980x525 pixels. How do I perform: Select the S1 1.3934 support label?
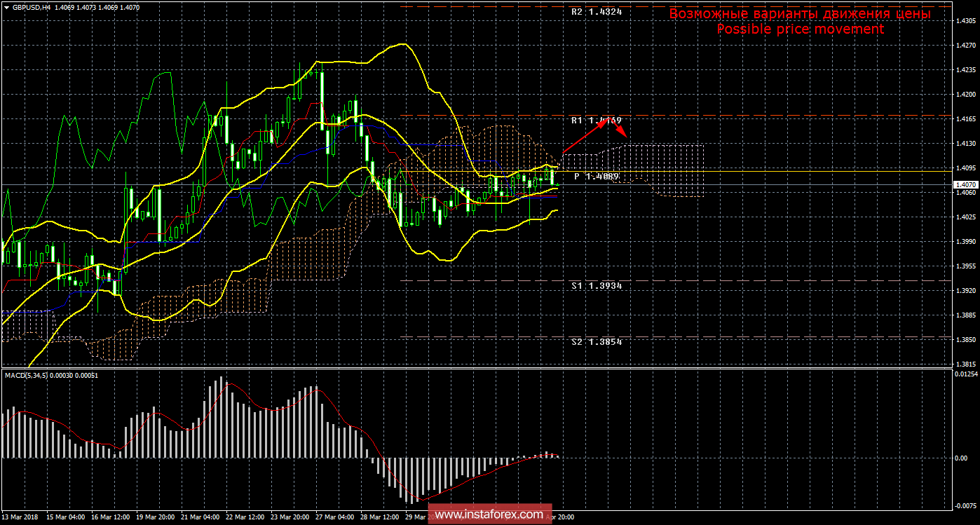point(596,286)
